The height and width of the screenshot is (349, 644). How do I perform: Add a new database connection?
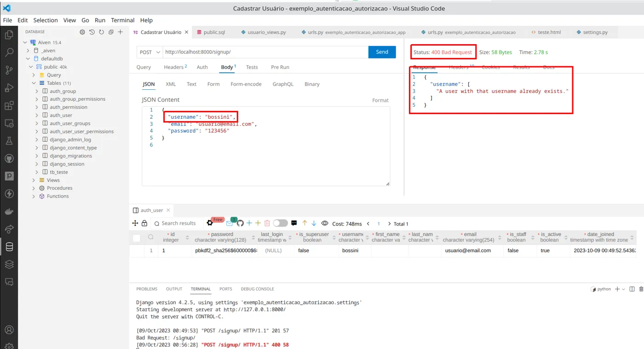pos(121,32)
